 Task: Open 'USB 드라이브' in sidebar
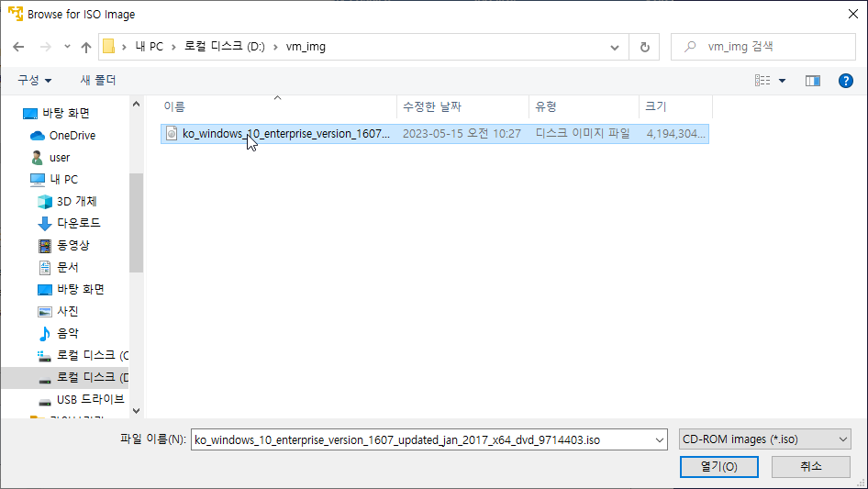click(x=90, y=399)
